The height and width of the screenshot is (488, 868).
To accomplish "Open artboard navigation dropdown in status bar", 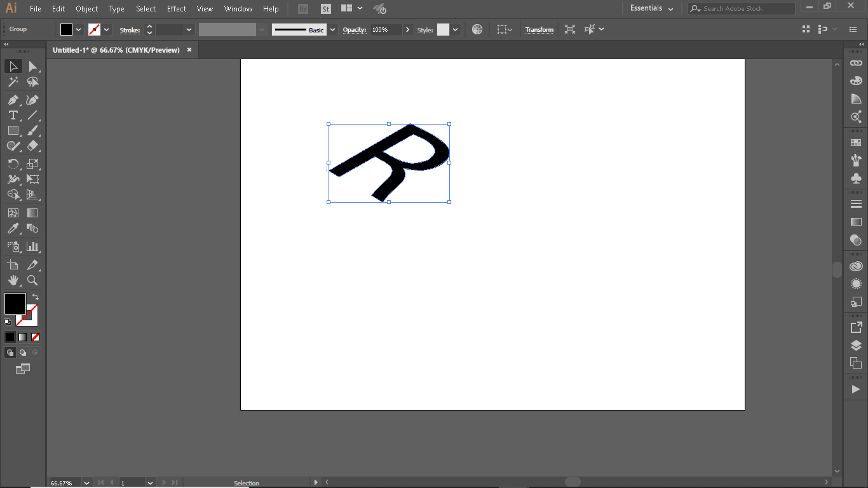I will tap(150, 483).
